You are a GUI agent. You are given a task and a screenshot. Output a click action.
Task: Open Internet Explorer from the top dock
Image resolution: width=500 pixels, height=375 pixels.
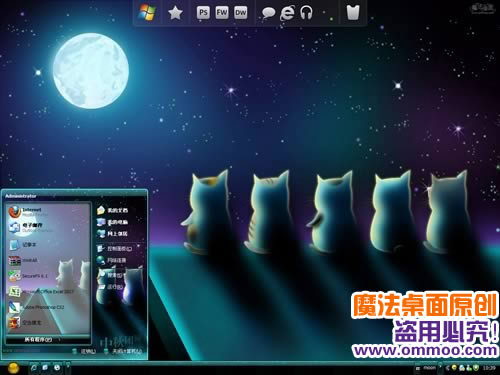click(287, 13)
